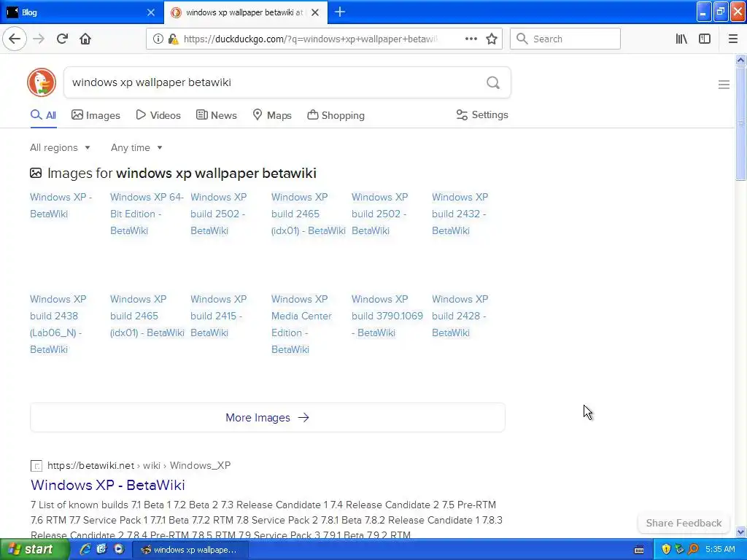
Task: Expand the All regions dropdown
Action: [60, 147]
